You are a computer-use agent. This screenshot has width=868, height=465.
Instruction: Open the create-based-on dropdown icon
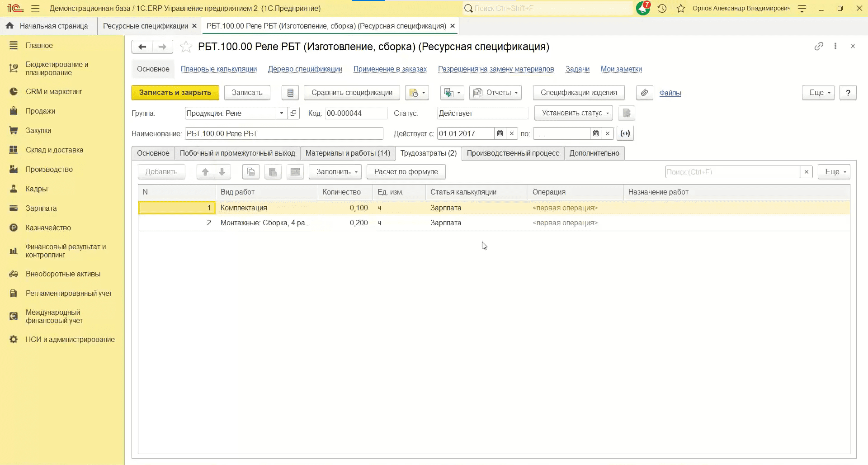click(417, 93)
